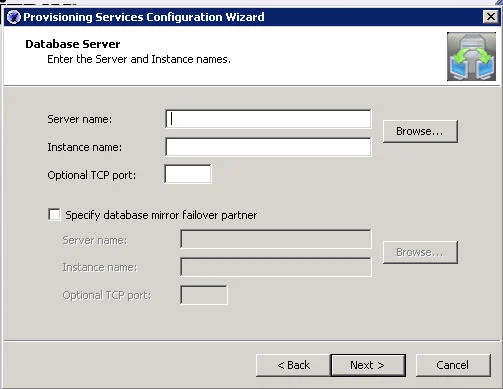Close the Configuration Wizard window
Screen dimensions: 503x389
(x=490, y=16)
